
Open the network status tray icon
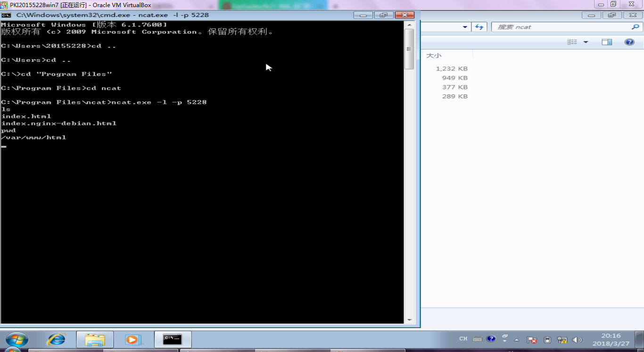click(x=561, y=340)
